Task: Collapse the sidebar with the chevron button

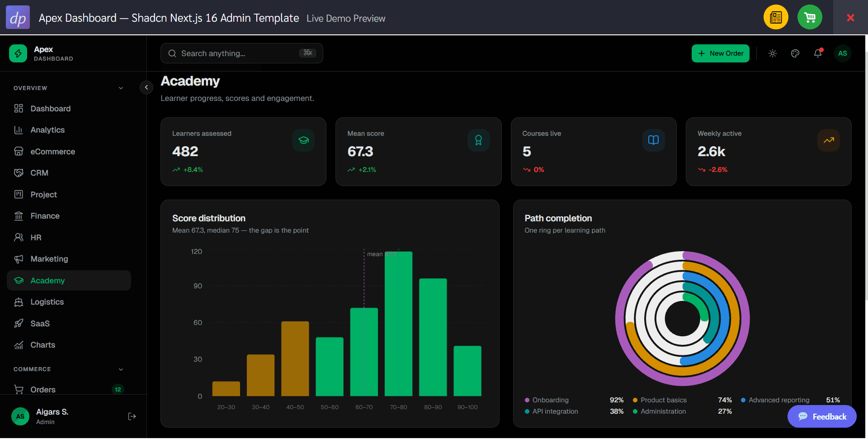Action: (x=146, y=87)
